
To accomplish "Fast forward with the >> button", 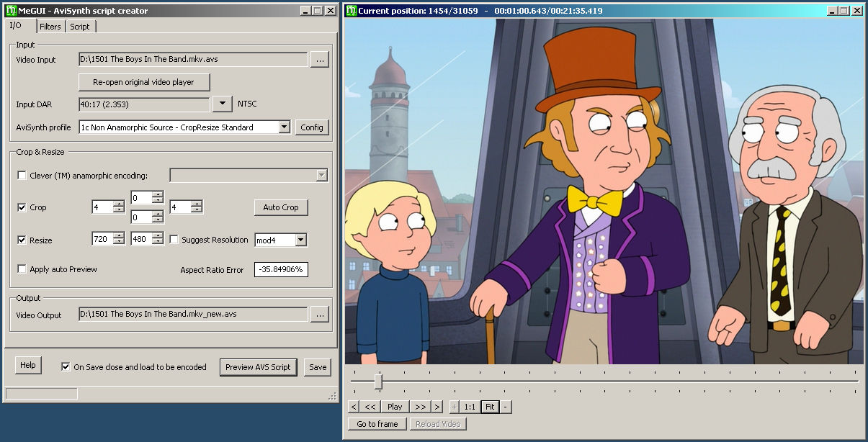I will [420, 407].
